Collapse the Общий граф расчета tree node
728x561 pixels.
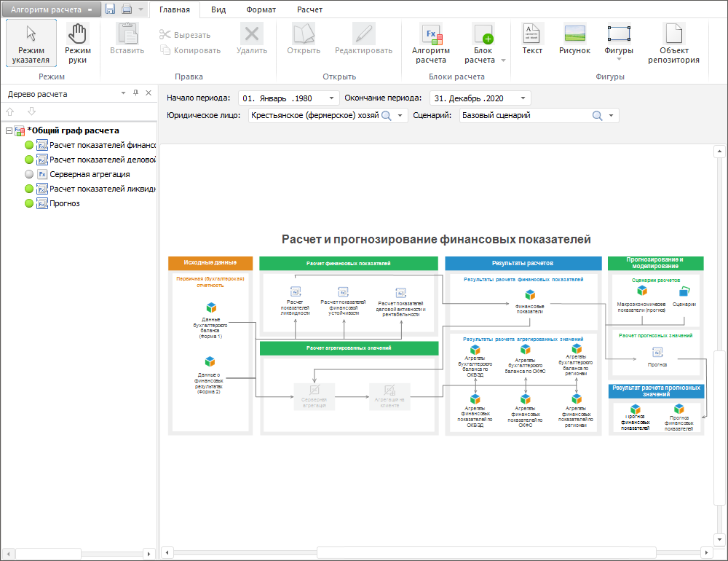(9, 131)
